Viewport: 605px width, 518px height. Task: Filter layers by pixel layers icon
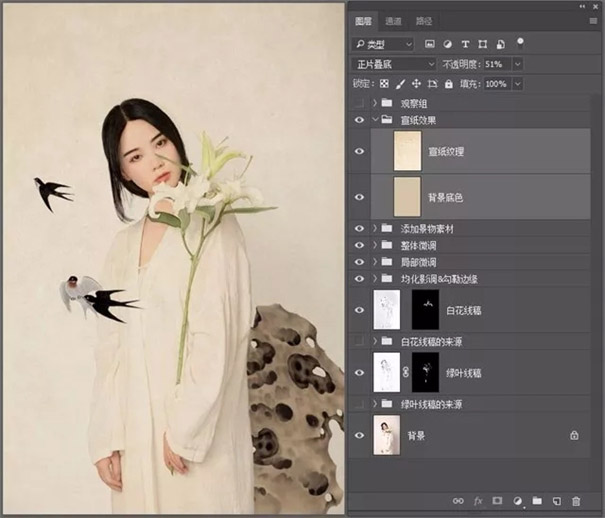pyautogui.click(x=429, y=44)
